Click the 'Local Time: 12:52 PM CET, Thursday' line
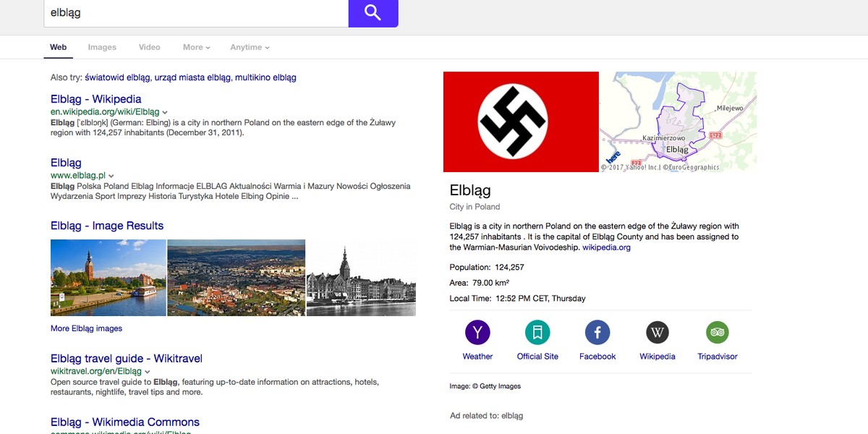This screenshot has height=434, width=868. (x=518, y=299)
